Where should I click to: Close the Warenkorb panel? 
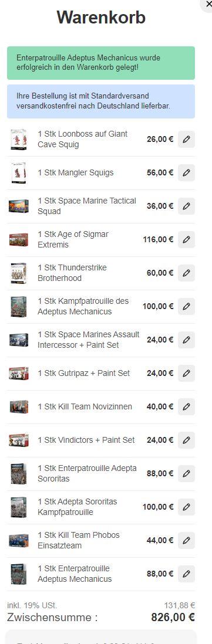click(x=207, y=5)
